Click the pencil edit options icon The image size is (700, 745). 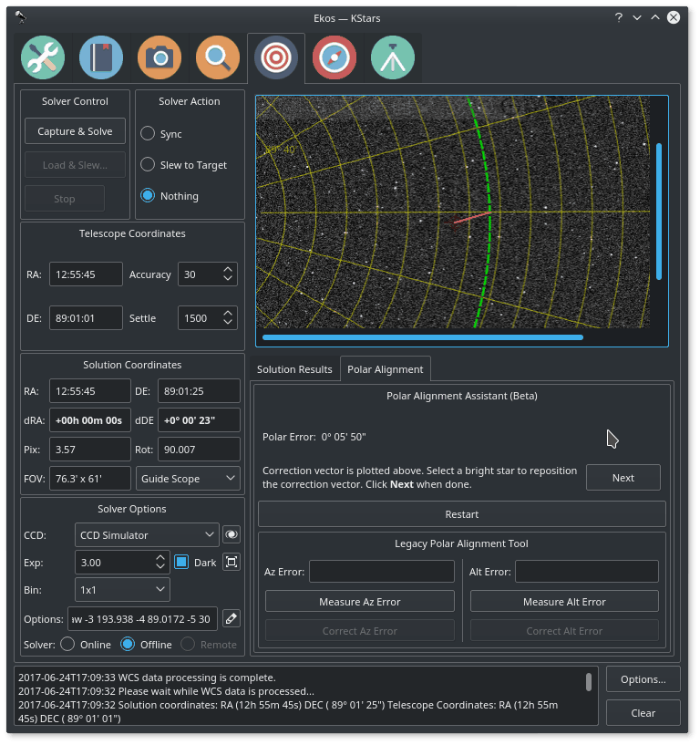232,619
